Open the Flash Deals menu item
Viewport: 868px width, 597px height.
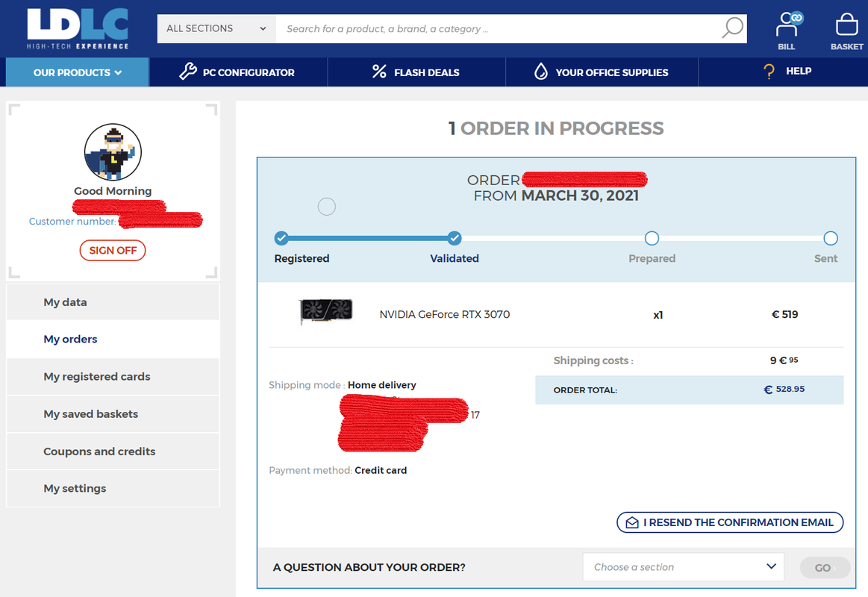pyautogui.click(x=416, y=72)
